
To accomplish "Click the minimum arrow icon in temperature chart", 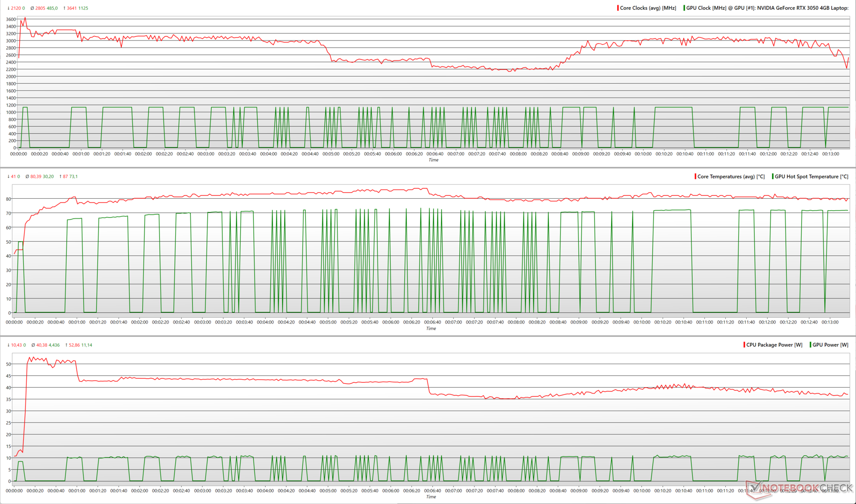I will [8, 176].
